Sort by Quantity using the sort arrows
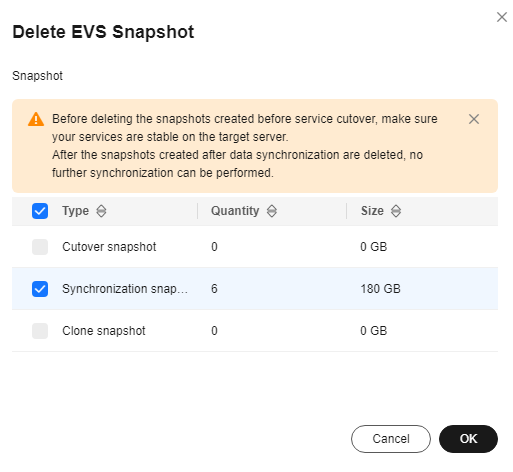This screenshot has height=472, width=513. click(x=272, y=211)
